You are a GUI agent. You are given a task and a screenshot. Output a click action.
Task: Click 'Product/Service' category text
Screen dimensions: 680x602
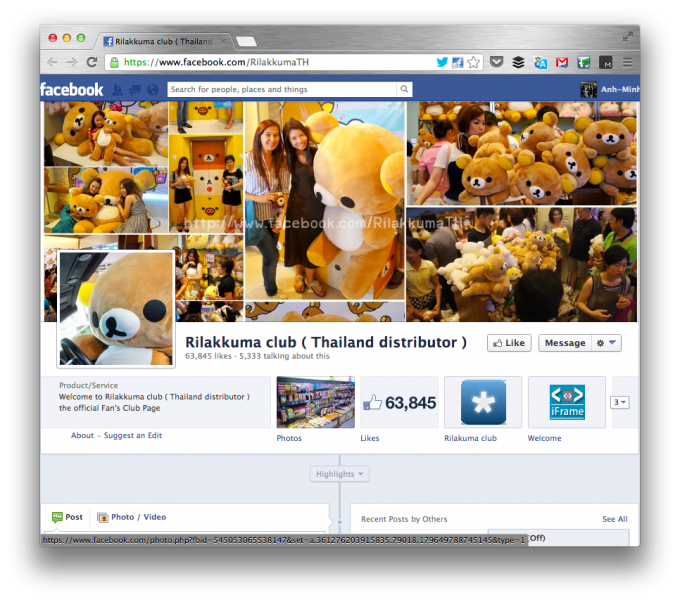(x=88, y=385)
